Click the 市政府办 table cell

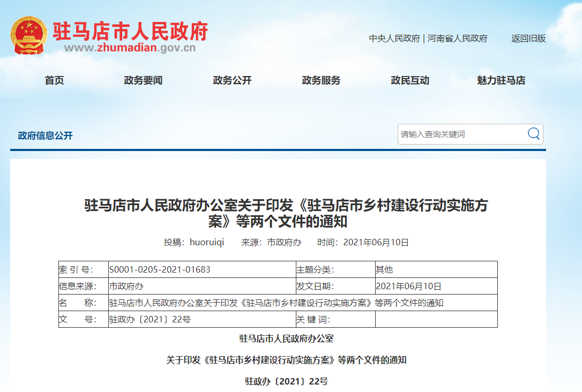pos(202,287)
